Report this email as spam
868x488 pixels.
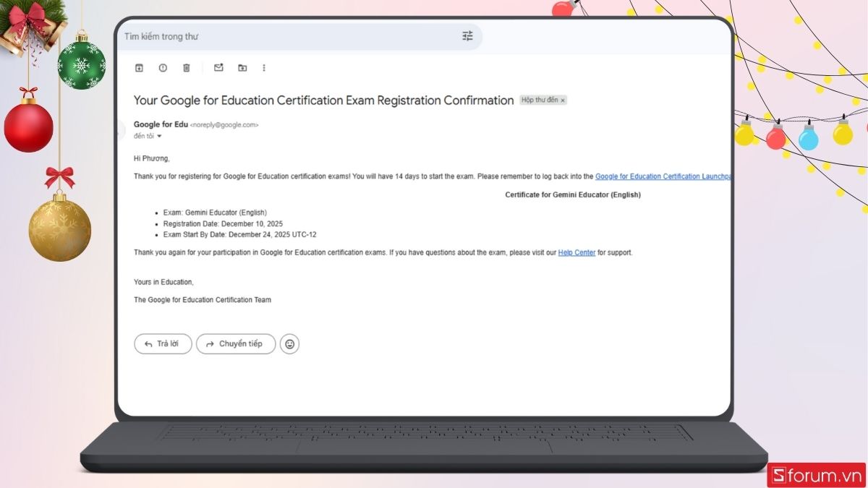click(163, 67)
